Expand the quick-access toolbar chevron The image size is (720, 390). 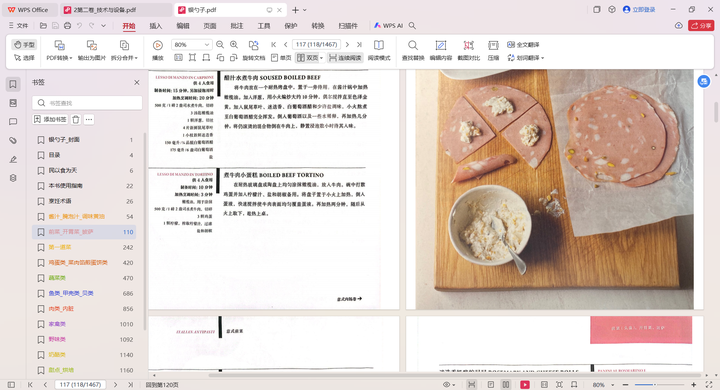(x=103, y=26)
